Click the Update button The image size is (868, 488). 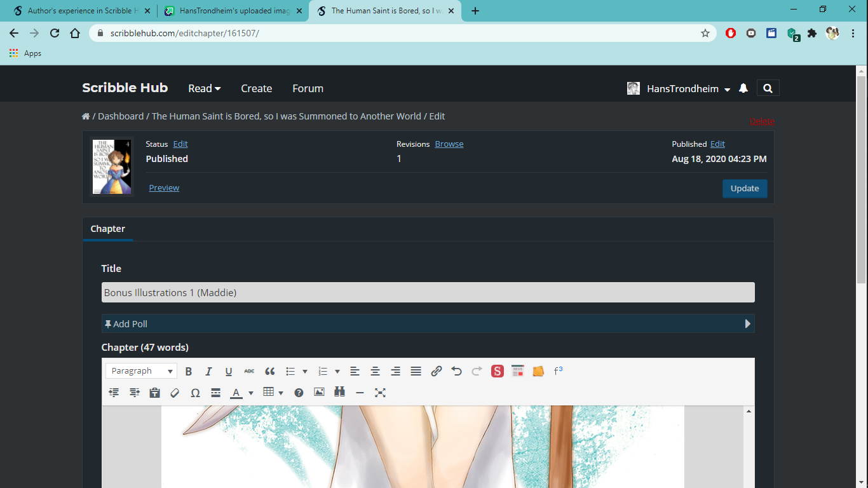point(744,189)
